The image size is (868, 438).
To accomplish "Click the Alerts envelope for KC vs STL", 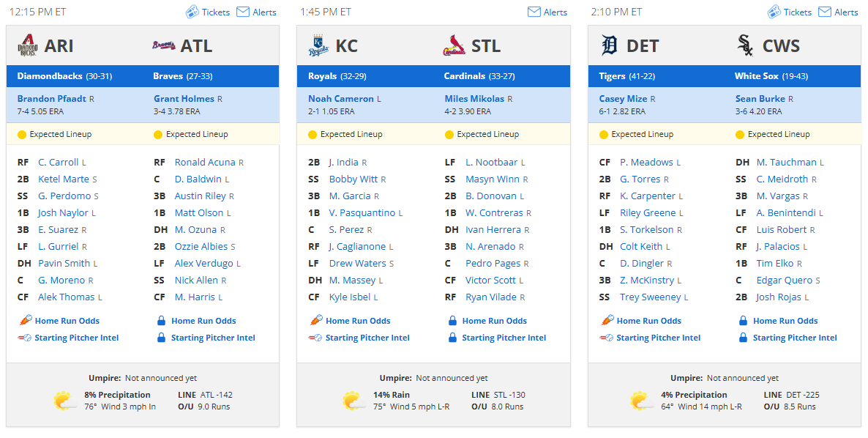I will coord(534,12).
